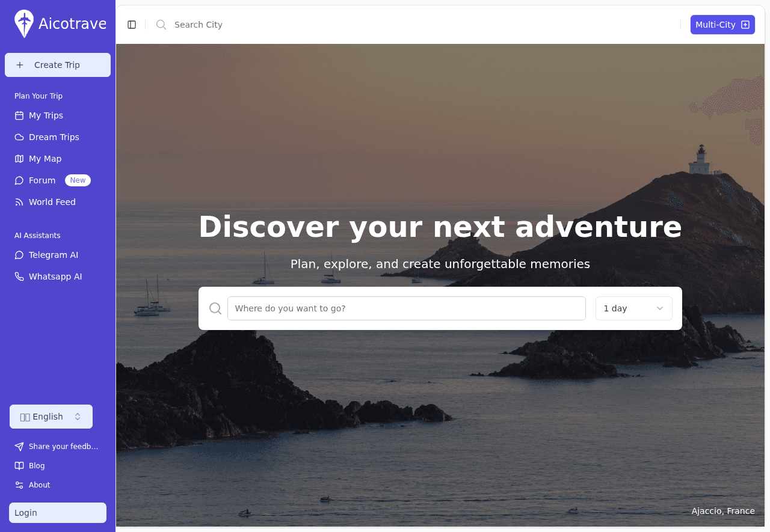Click the Login button
This screenshot has height=532, width=770.
click(58, 513)
